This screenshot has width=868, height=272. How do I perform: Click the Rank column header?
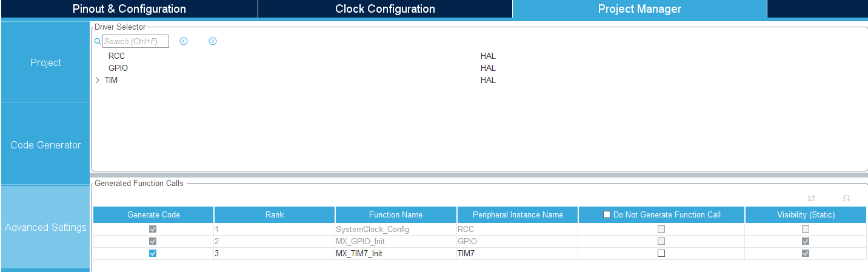(x=275, y=214)
